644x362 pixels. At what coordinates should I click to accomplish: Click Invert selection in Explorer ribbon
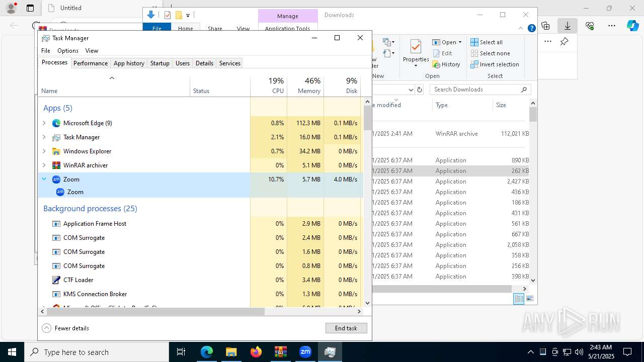[x=495, y=64]
